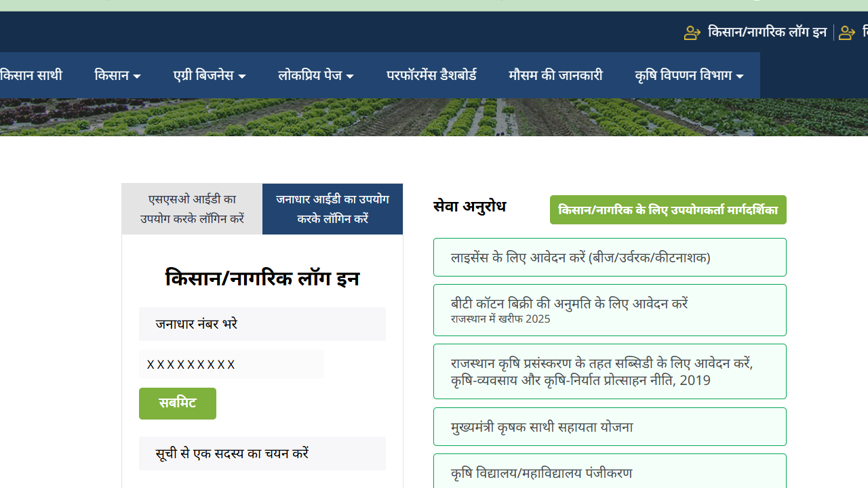Image resolution: width=868 pixels, height=488 pixels.
Task: Open मुख्यमंत्री कृषक साथी सहायता योजना
Action: tap(610, 427)
